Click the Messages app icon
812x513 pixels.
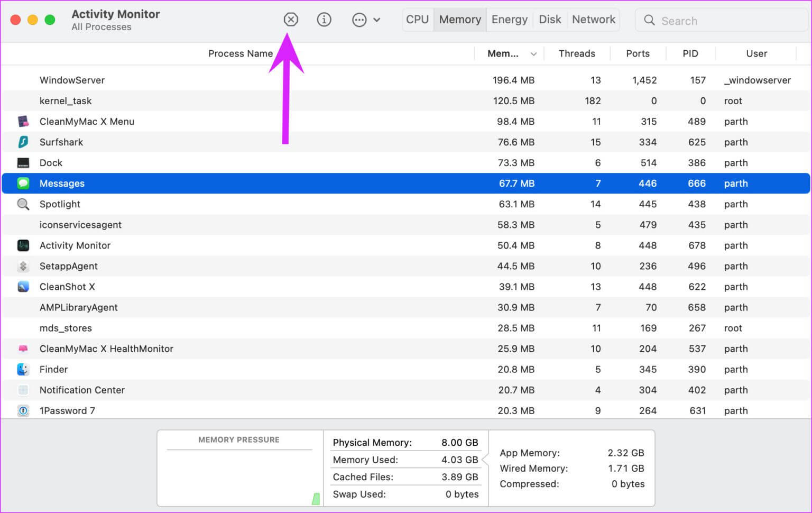[x=23, y=184]
